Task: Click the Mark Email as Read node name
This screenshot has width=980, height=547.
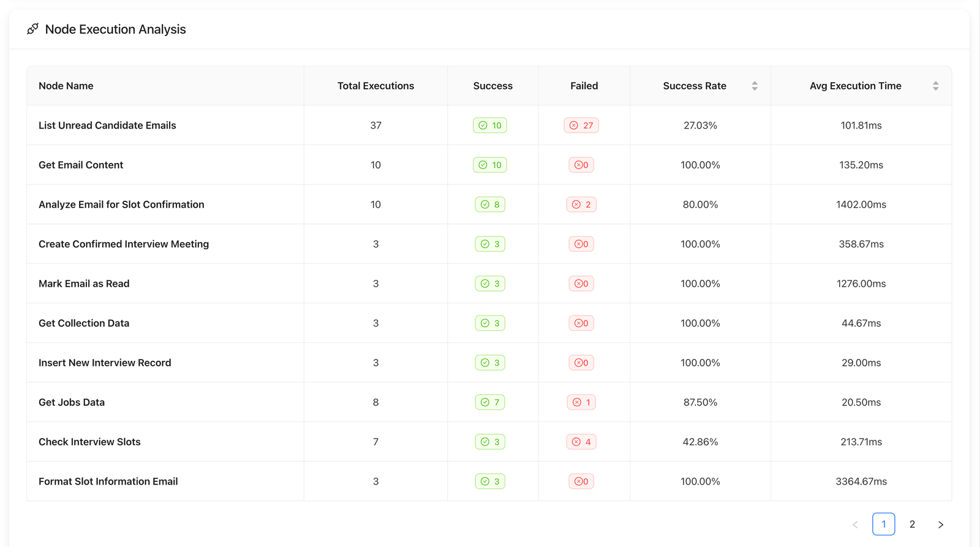Action: pyautogui.click(x=84, y=284)
